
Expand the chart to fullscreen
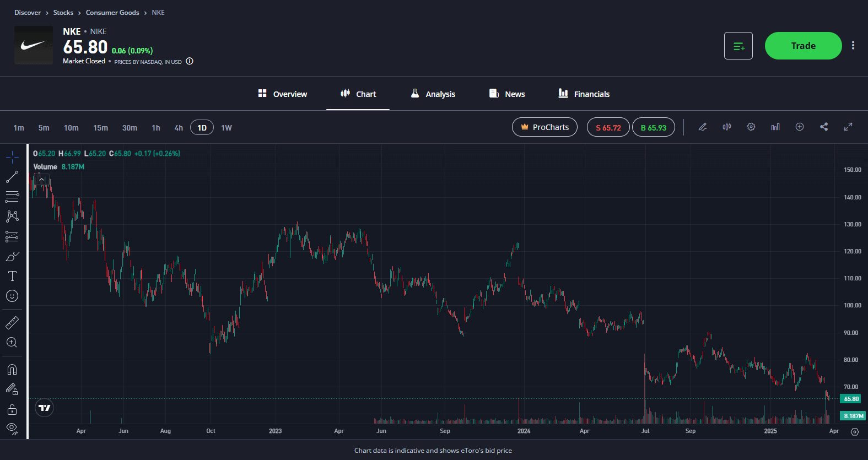pyautogui.click(x=848, y=127)
